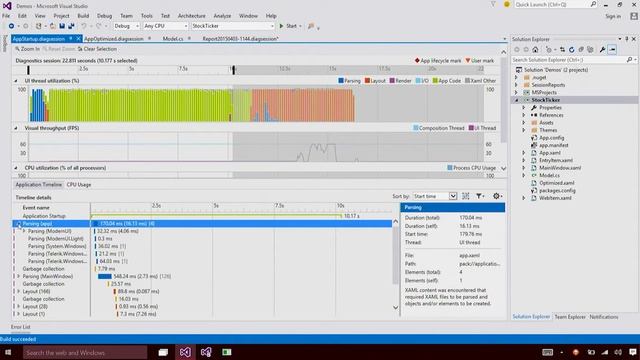Expand the SessionReports folder in Solution Explorer
640x360 pixels.
tap(516, 85)
